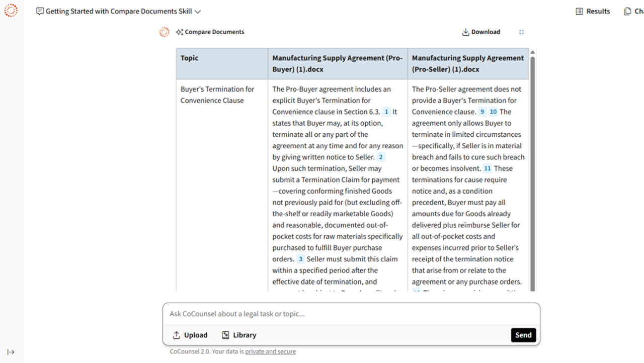Open the conversation title dropdown chevron
This screenshot has height=363, width=644.
pyautogui.click(x=198, y=12)
